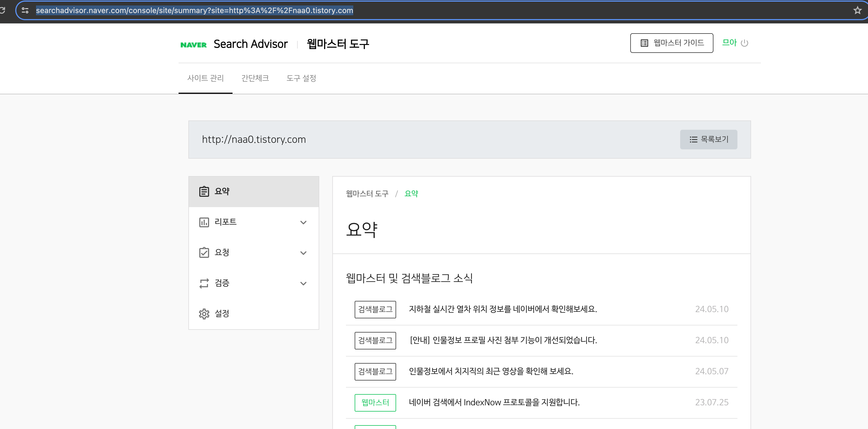Click the browser address bar URL
The image size is (868, 429).
point(194,10)
